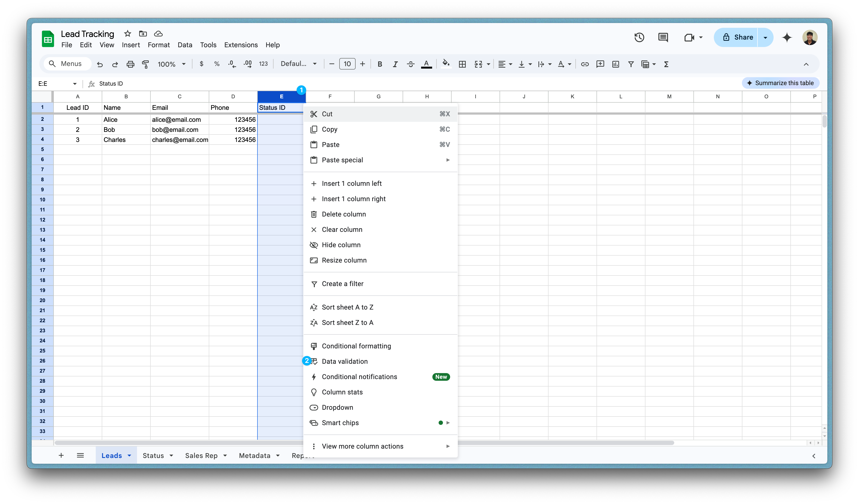
Task: Open version history clock icon
Action: (x=639, y=37)
